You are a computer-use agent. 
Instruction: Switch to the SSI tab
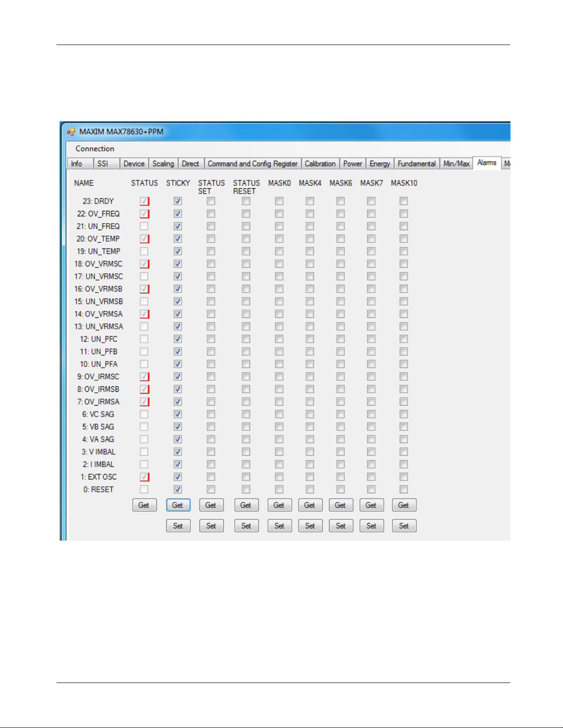pyautogui.click(x=106, y=164)
